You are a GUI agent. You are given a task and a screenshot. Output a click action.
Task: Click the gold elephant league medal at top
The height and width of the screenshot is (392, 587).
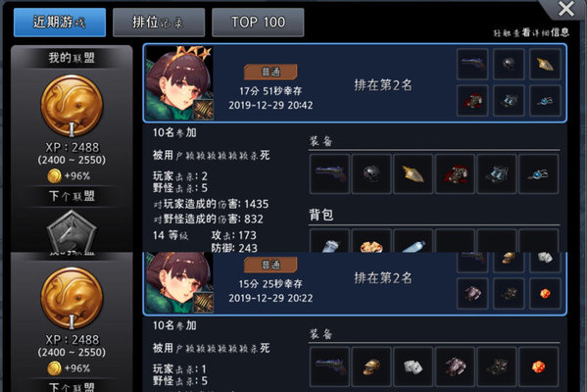pyautogui.click(x=72, y=105)
